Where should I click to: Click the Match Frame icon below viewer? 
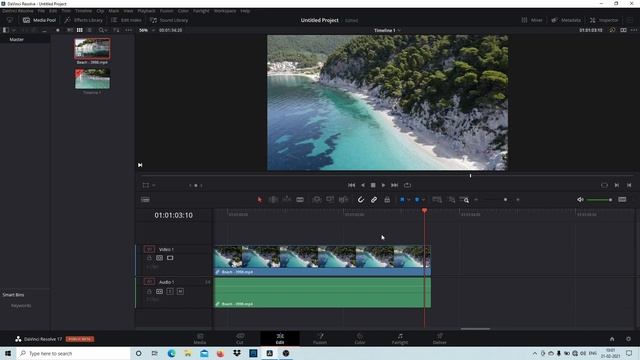(604, 185)
